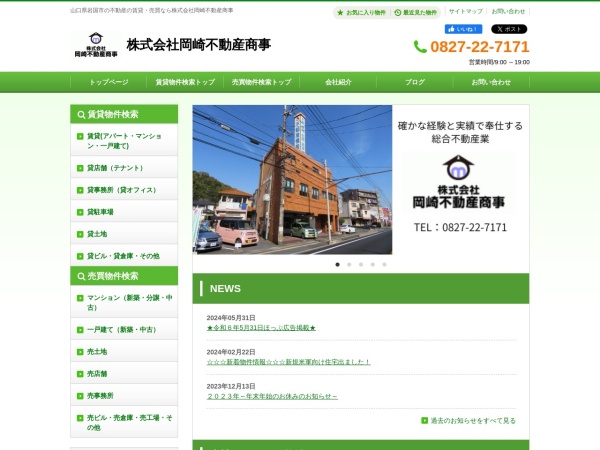Click the green phone icon
Image resolution: width=600 pixels, height=450 pixels.
point(420,47)
